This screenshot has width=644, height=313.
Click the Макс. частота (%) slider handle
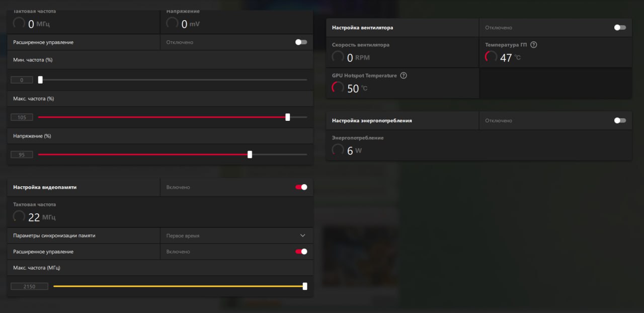tap(288, 117)
